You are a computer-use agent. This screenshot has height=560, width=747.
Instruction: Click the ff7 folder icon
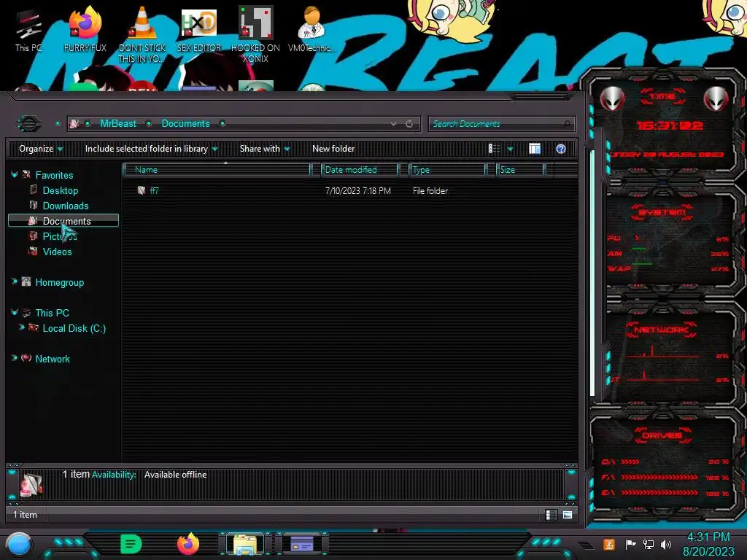[141, 190]
